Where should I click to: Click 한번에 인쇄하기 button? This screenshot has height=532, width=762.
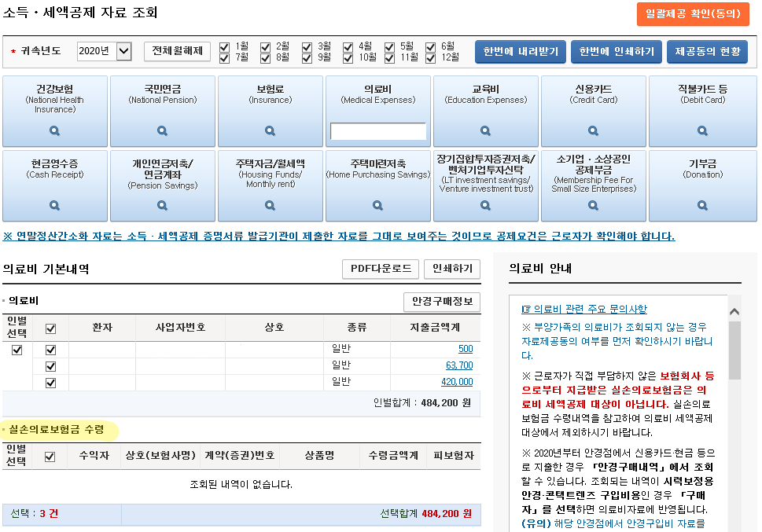pyautogui.click(x=617, y=52)
